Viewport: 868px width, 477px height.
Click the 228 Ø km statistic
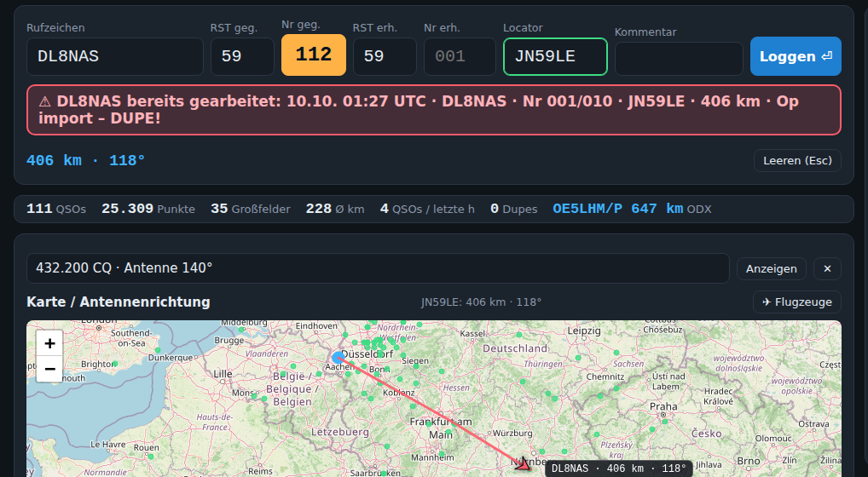[x=335, y=209]
